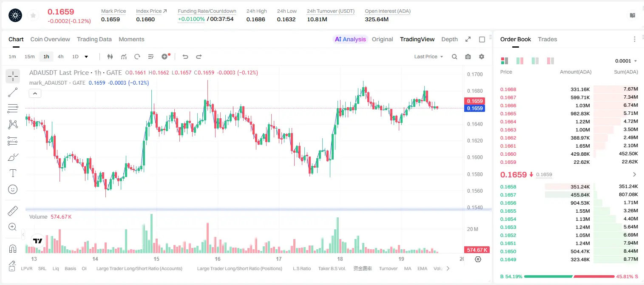The width and height of the screenshot is (644, 285).
Task: Expand more time intervals arrow after 1D
Action: pyautogui.click(x=86, y=57)
